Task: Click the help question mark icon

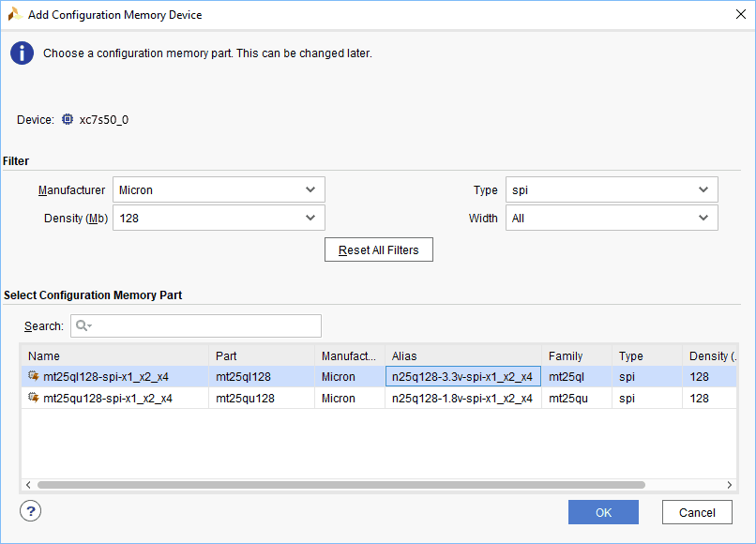Action: coord(31,511)
